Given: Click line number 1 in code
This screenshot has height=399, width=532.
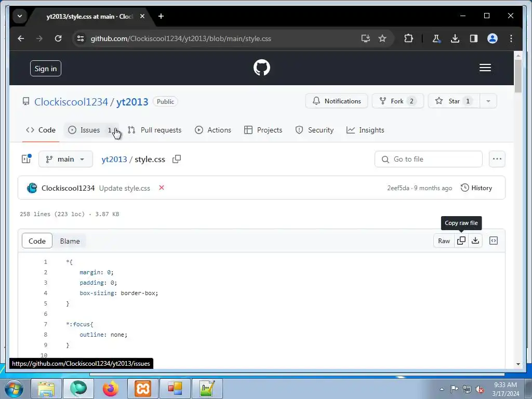Looking at the screenshot, I should (46, 262).
